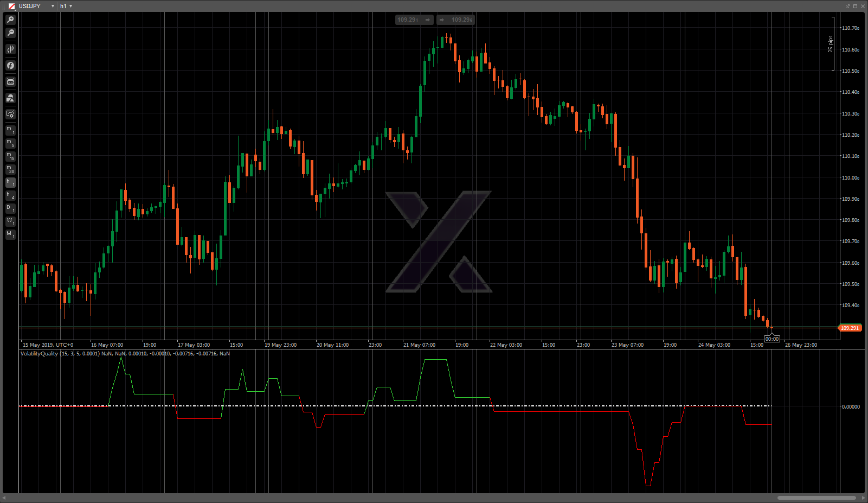The height and width of the screenshot is (503, 868).
Task: Click the '23 May 07:00' time label
Action: click(x=627, y=345)
